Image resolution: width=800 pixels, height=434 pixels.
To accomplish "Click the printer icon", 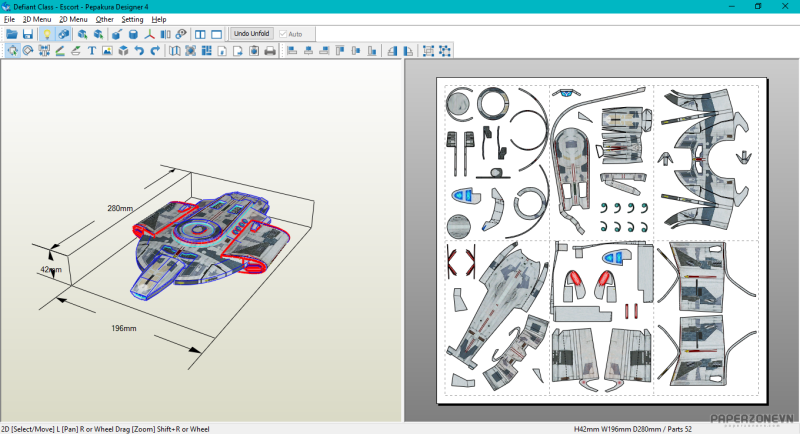I will 269,50.
